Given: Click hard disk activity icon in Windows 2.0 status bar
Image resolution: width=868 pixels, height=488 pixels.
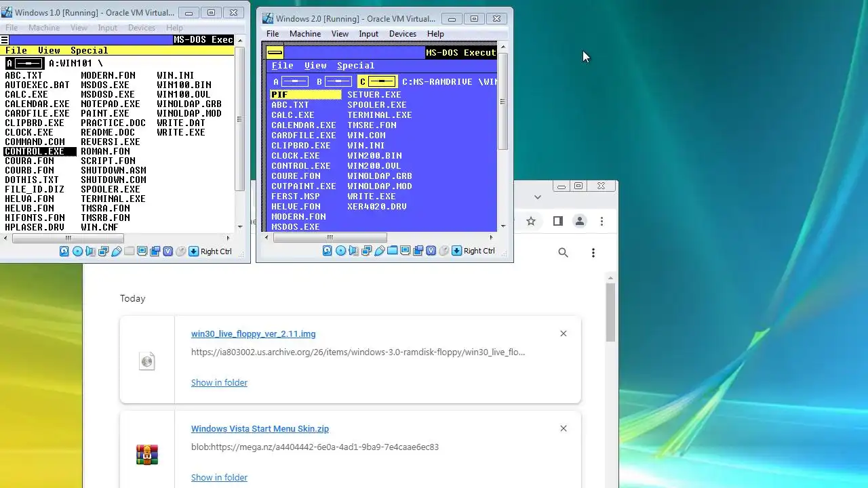Looking at the screenshot, I should 328,250.
